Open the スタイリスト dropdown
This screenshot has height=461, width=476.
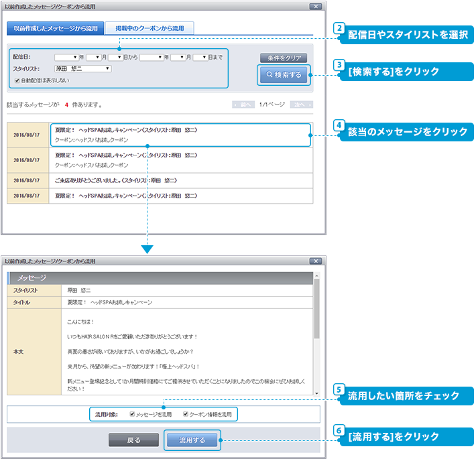click(83, 68)
